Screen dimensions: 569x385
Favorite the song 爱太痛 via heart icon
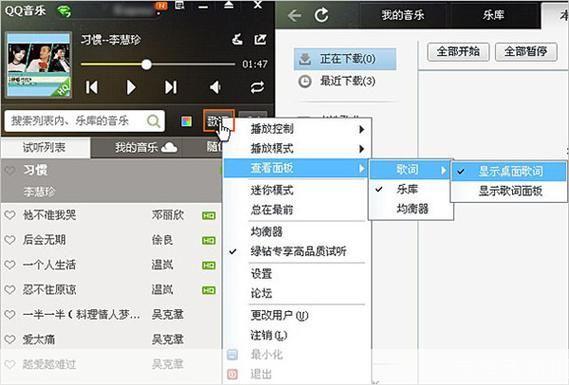tap(10, 339)
